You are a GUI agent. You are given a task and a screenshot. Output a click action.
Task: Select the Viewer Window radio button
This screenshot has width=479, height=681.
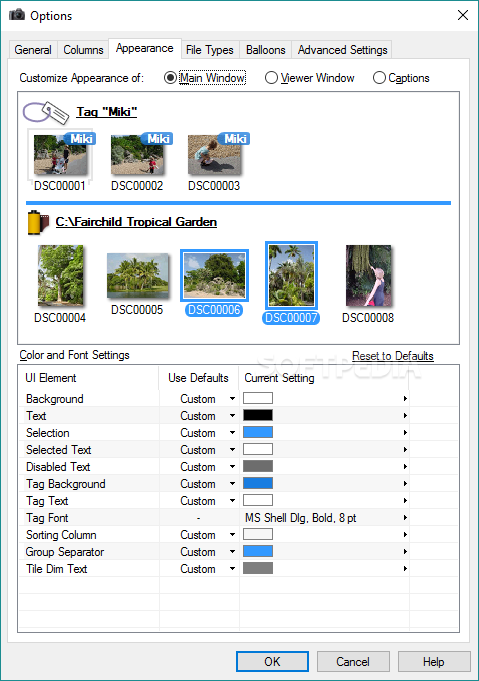click(271, 78)
